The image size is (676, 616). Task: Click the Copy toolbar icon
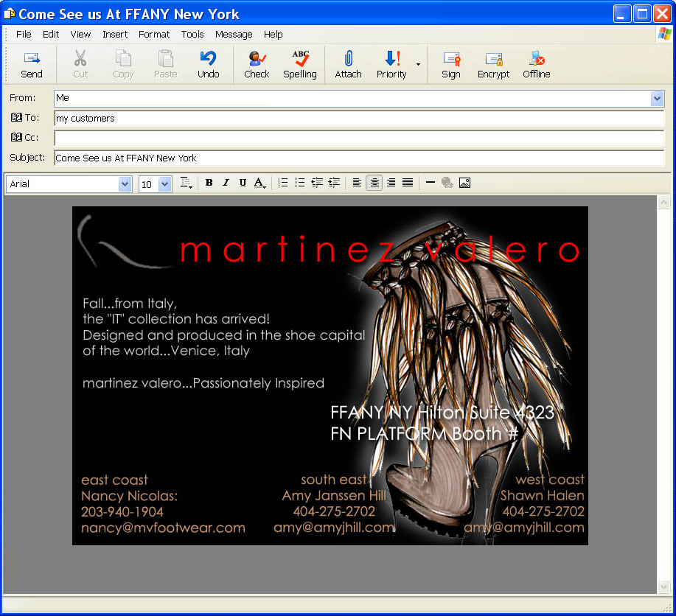point(123,57)
